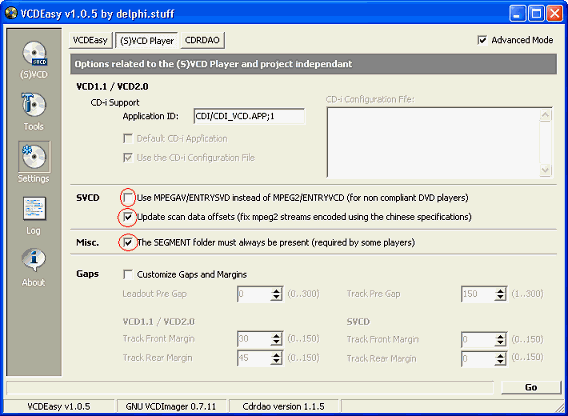Open the About sidebar icon
The height and width of the screenshot is (416, 568).
[34, 260]
